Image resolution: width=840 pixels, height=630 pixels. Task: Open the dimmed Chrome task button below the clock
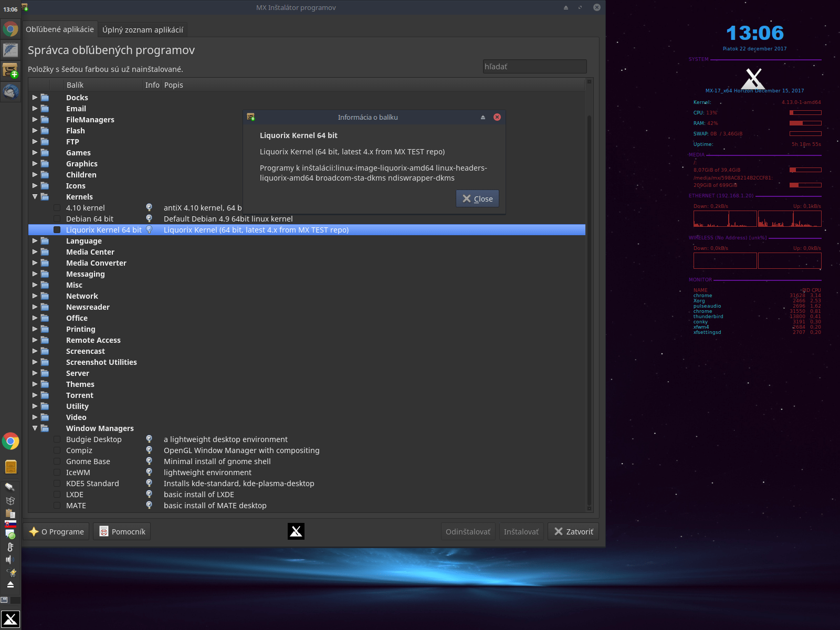point(10,29)
